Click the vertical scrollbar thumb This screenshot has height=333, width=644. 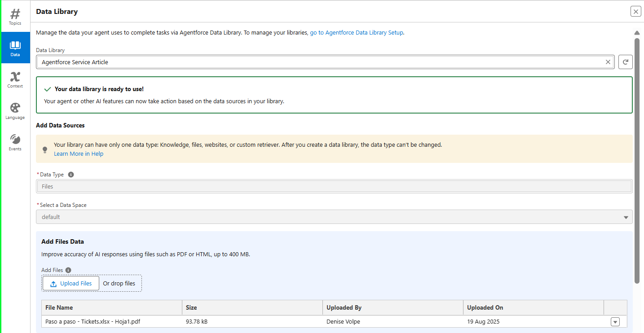(637, 161)
